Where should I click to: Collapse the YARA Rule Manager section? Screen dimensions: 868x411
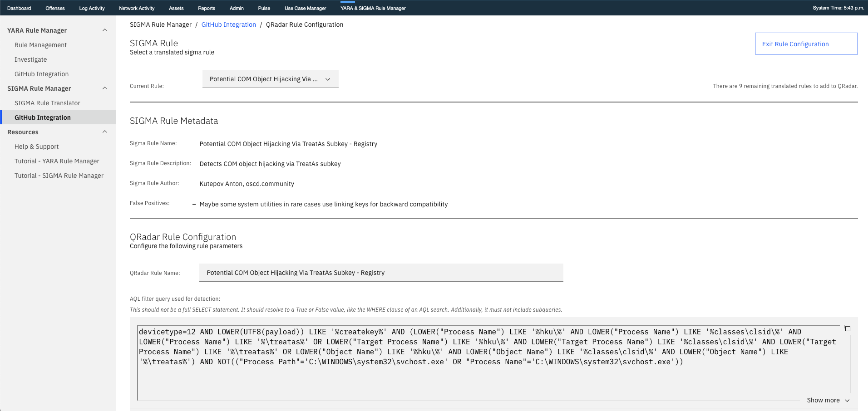tap(104, 30)
